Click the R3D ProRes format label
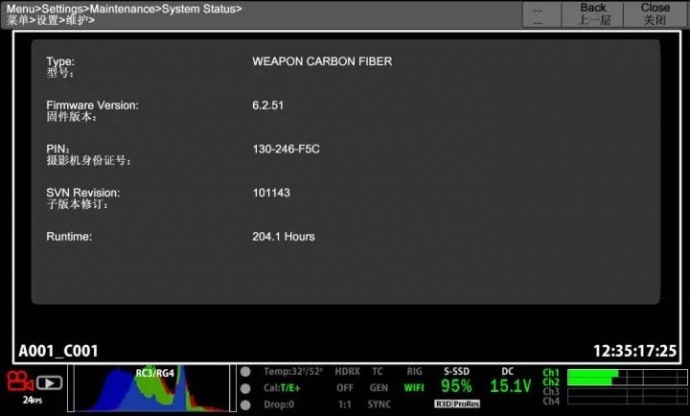The width and height of the screenshot is (690, 416). coord(457,404)
